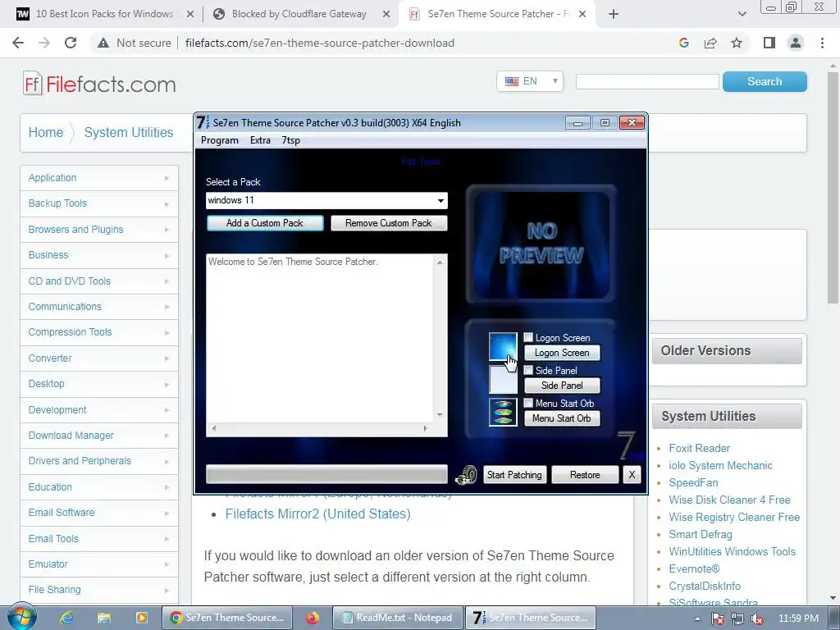Click the X exit button in patcher
The image size is (840, 630).
632,475
